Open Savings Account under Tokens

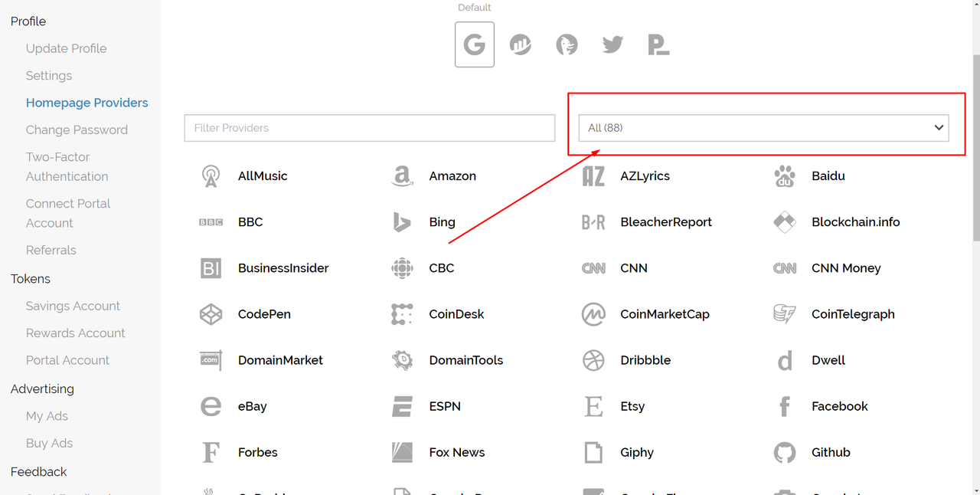pos(73,306)
